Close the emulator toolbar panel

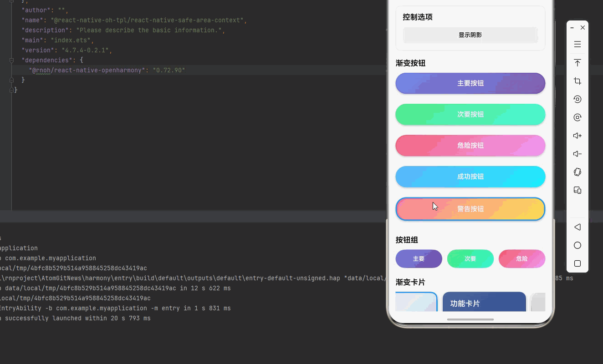point(583,28)
